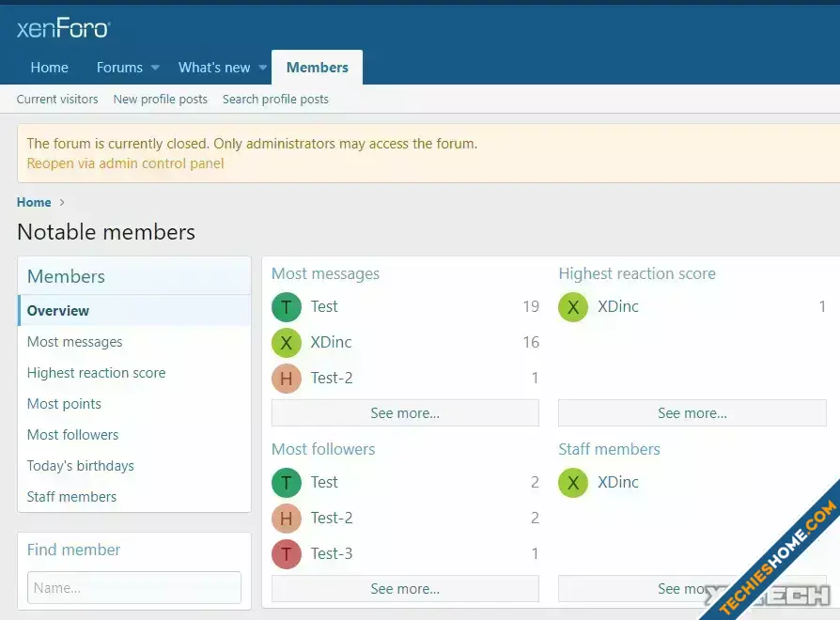Image resolution: width=840 pixels, height=620 pixels.
Task: Click the xenForo logo
Action: click(x=63, y=28)
